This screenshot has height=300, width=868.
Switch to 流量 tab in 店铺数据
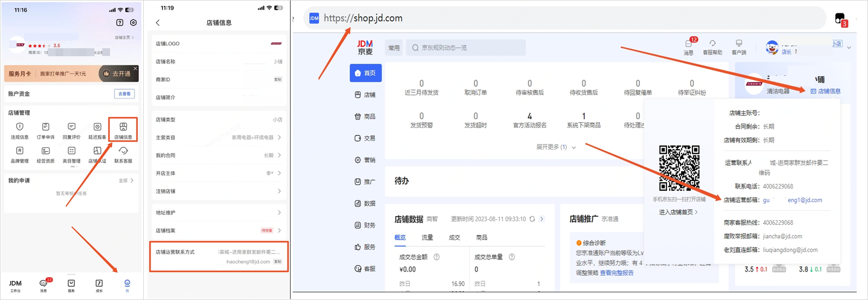point(427,238)
